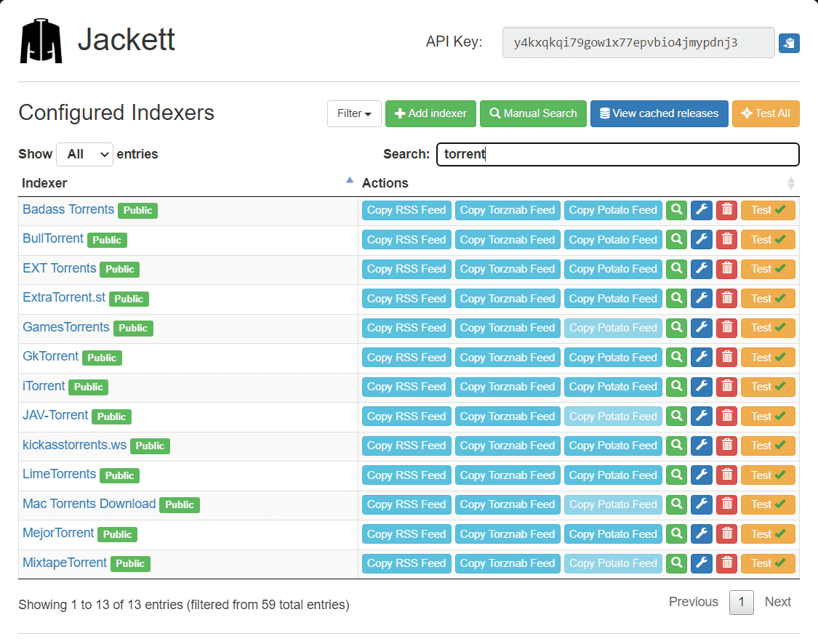The image size is (818, 644).
Task: Open the Filter dropdown
Action: (354, 113)
